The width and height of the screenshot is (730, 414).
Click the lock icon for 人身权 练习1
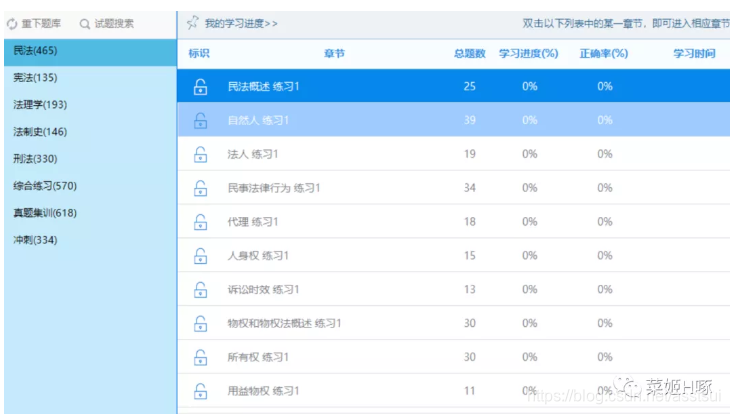(201, 256)
